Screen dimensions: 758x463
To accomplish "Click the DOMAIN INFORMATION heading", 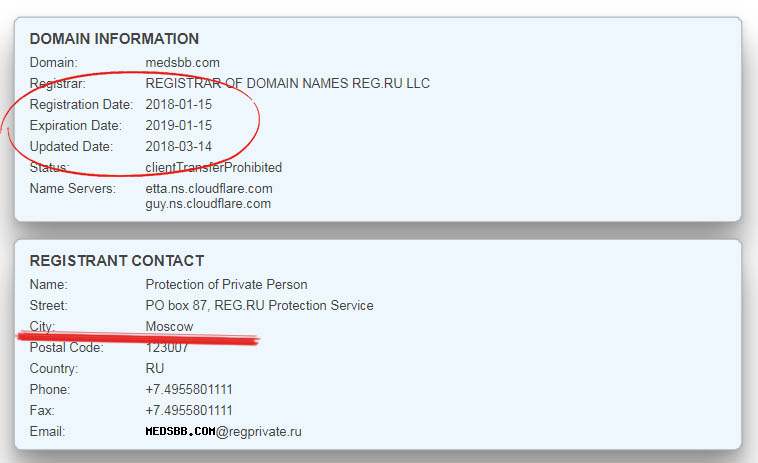I will point(114,39).
